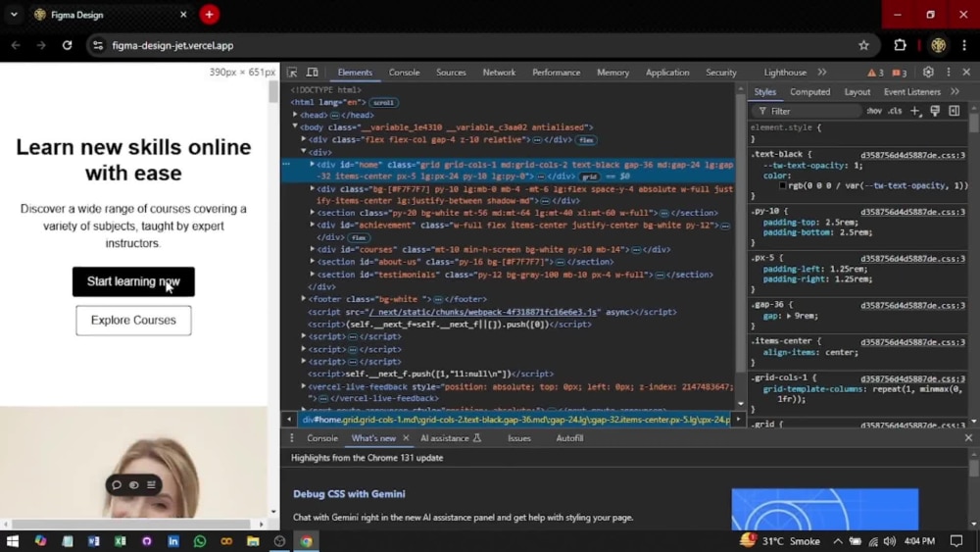
Task: Open the Layout tab in sidebar
Action: pos(857,92)
